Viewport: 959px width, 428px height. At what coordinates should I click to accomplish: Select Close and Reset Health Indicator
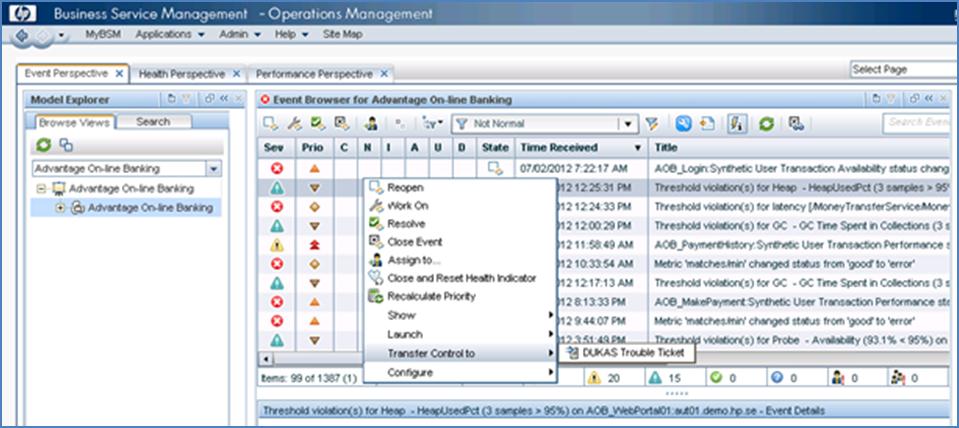460,278
